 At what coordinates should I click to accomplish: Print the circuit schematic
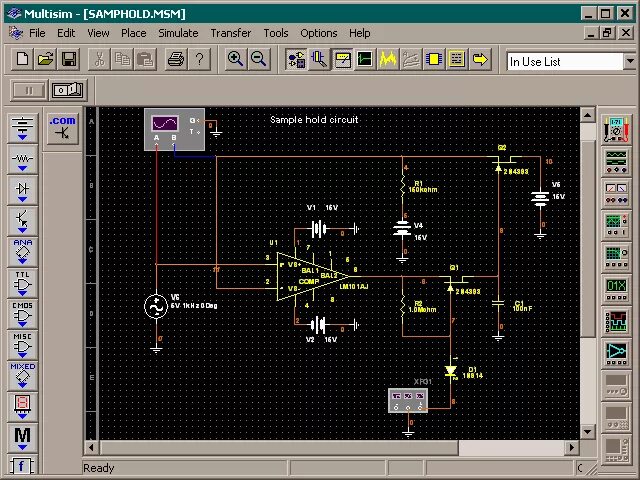tap(176, 60)
